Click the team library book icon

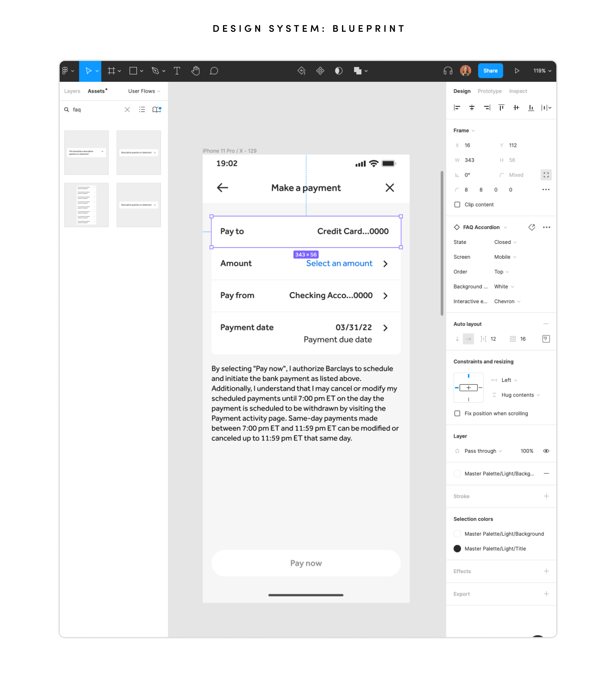(x=156, y=110)
